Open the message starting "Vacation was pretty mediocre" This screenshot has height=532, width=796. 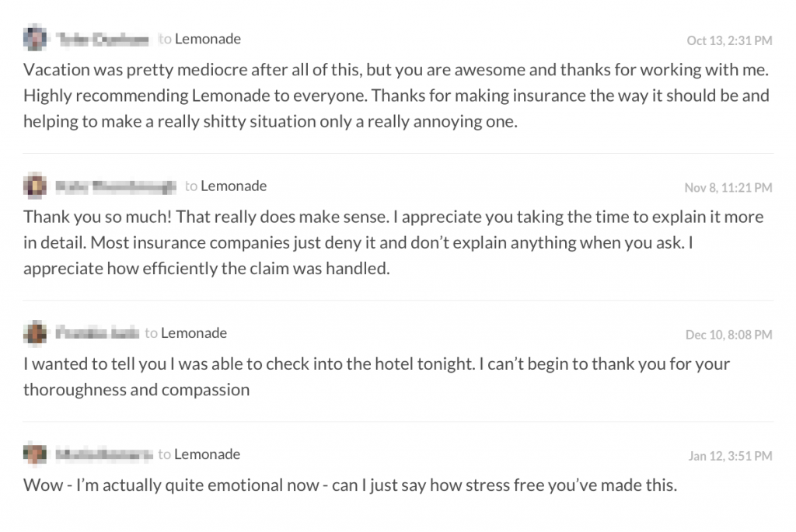[x=396, y=96]
